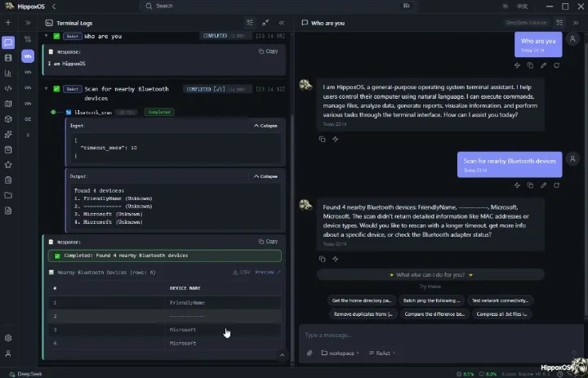Open the chat view in left sidebar
This screenshot has height=378, width=588.
tap(8, 42)
